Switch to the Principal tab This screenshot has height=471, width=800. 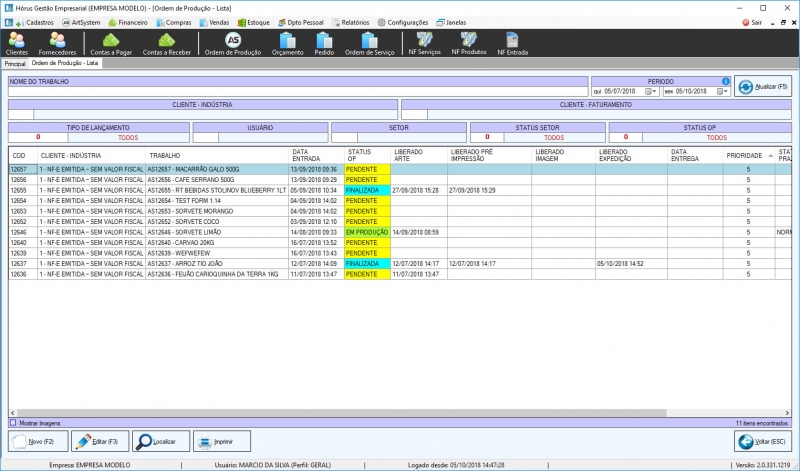point(15,64)
